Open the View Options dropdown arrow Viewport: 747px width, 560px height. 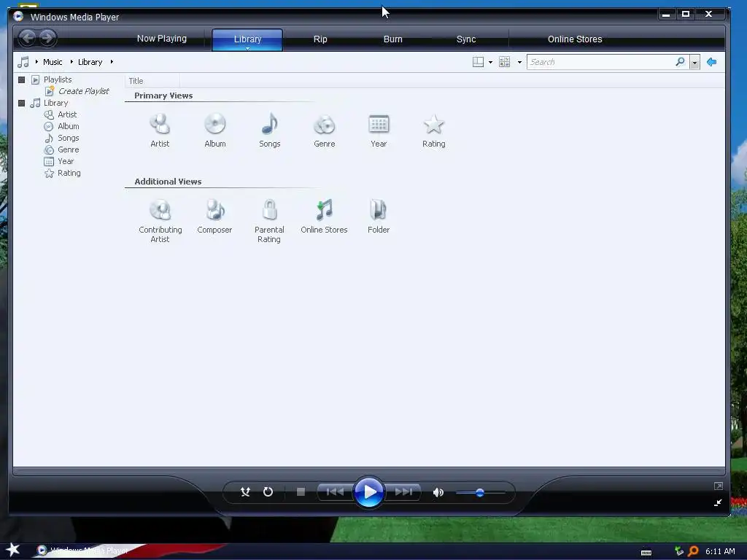[519, 63]
